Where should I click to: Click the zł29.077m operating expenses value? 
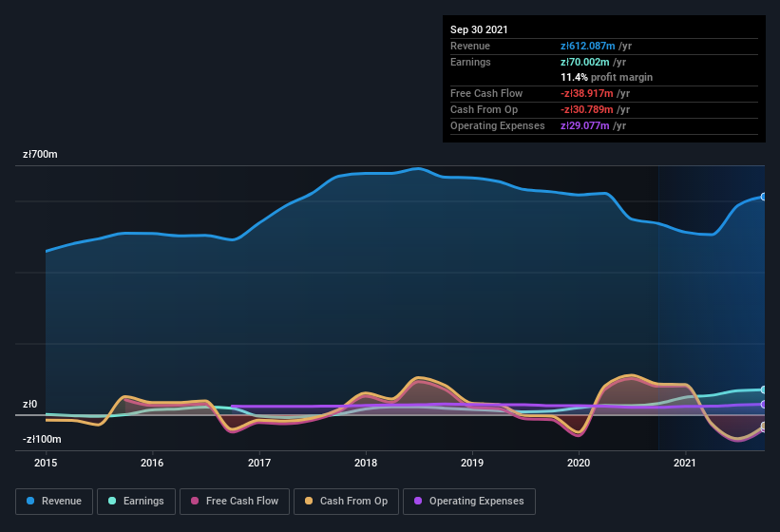click(x=584, y=125)
